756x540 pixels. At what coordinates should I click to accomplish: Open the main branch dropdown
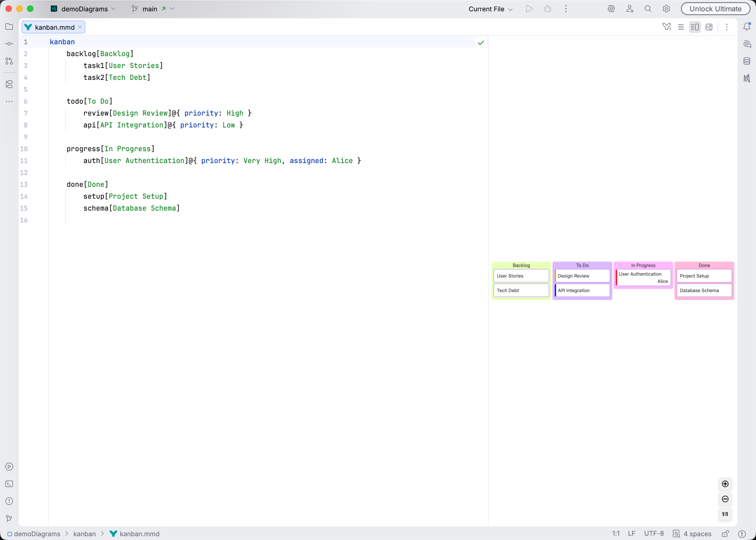(153, 9)
